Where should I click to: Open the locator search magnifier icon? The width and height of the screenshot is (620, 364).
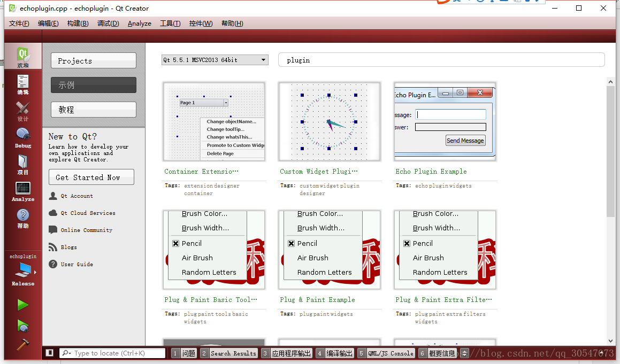(x=66, y=353)
